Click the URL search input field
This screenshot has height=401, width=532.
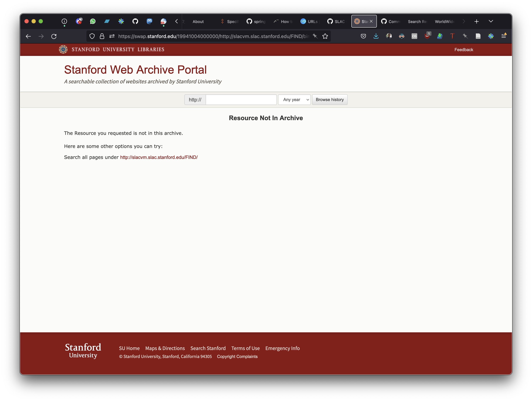(241, 100)
